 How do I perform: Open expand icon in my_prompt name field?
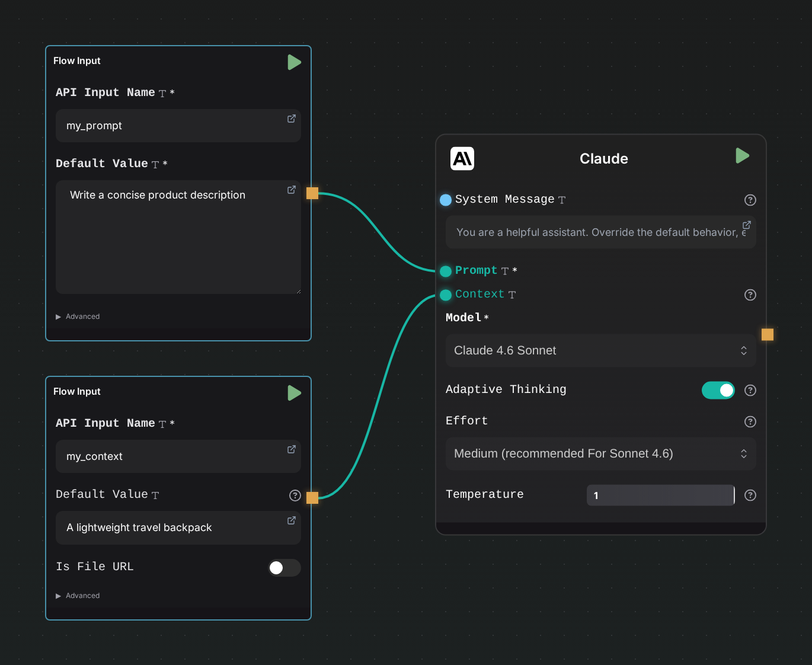[x=292, y=119]
